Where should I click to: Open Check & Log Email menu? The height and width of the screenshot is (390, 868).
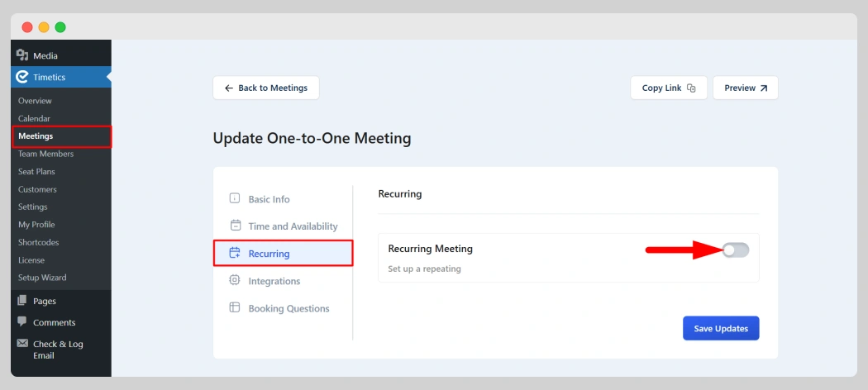click(x=61, y=350)
